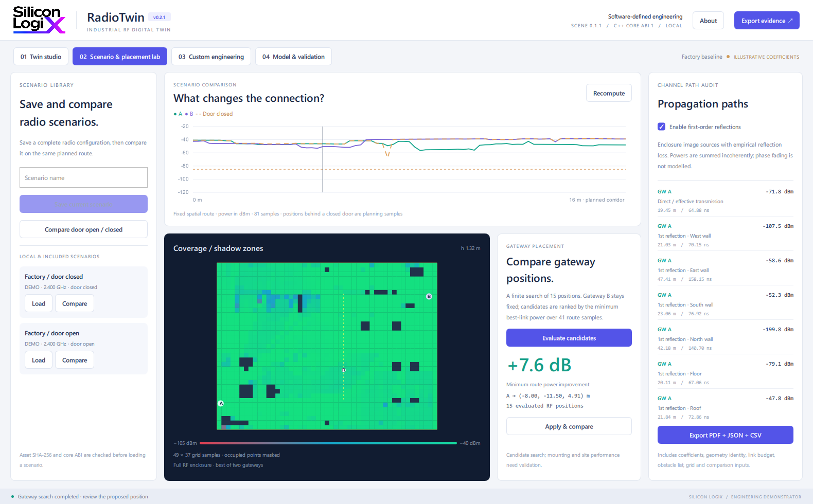Switch to 02 Scenario & placement lab tab
This screenshot has height=504, width=813.
pyautogui.click(x=120, y=57)
